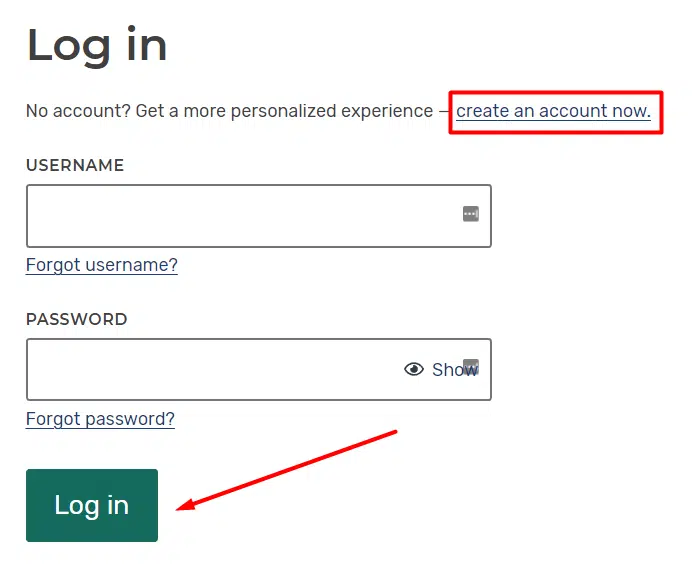Click the password manager icon in Password field
699x574 pixels.
pos(472,365)
